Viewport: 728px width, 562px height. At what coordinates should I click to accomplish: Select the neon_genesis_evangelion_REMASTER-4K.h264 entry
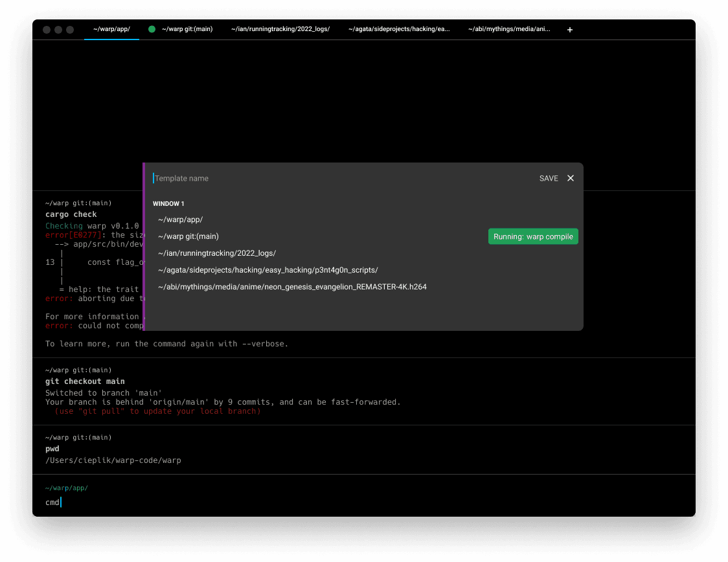292,287
